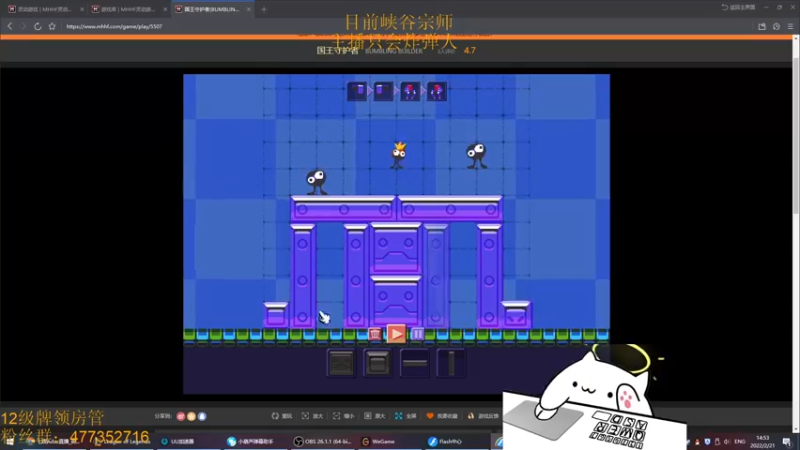Viewport: 800px width, 450px height.
Task: Click the small purple block at right base
Action: coord(516,314)
